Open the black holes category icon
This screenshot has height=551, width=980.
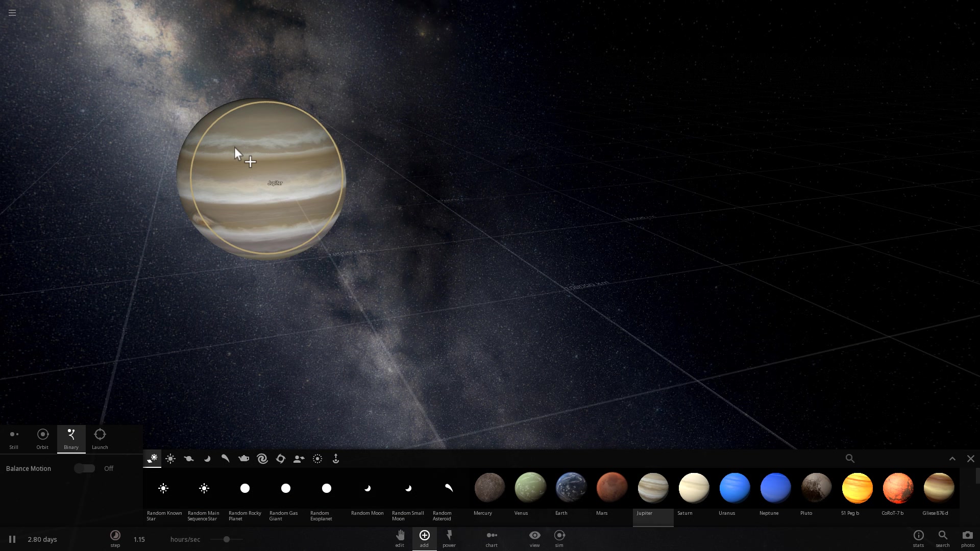point(281,459)
